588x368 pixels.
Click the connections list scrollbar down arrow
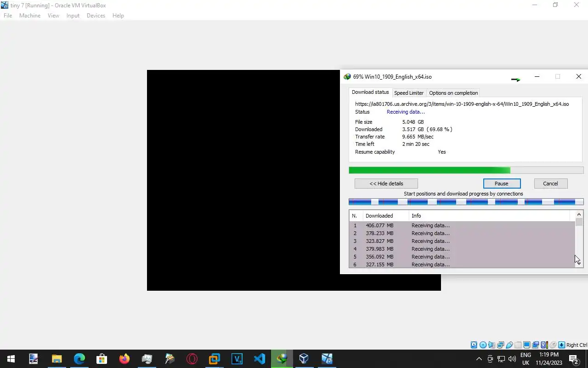point(579,264)
